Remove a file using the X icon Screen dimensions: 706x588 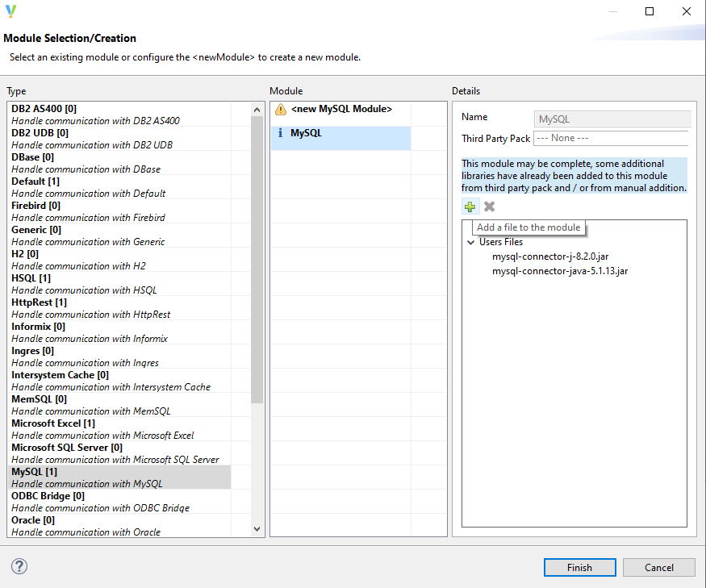pyautogui.click(x=489, y=206)
